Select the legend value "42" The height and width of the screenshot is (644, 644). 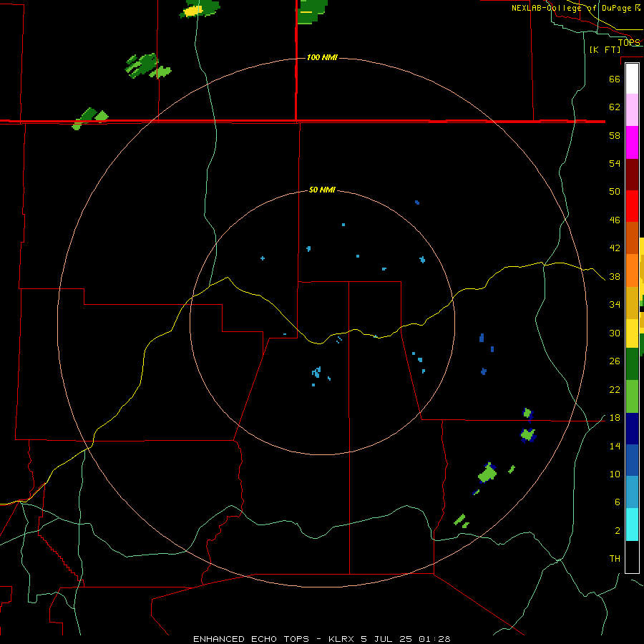[x=615, y=248]
